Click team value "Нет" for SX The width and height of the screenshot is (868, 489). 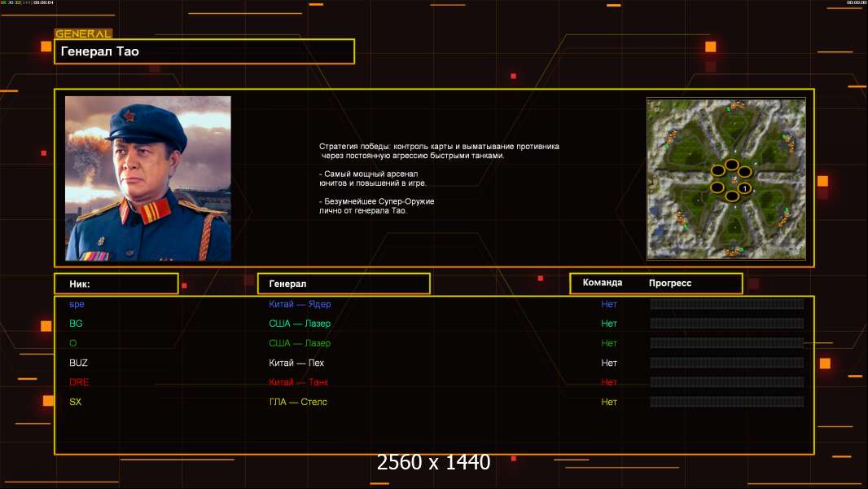pyautogui.click(x=609, y=402)
